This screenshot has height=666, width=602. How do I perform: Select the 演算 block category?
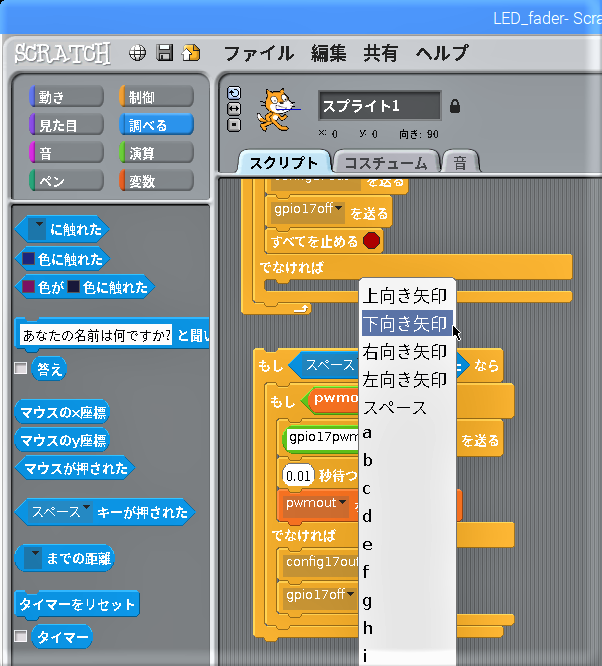(x=156, y=153)
